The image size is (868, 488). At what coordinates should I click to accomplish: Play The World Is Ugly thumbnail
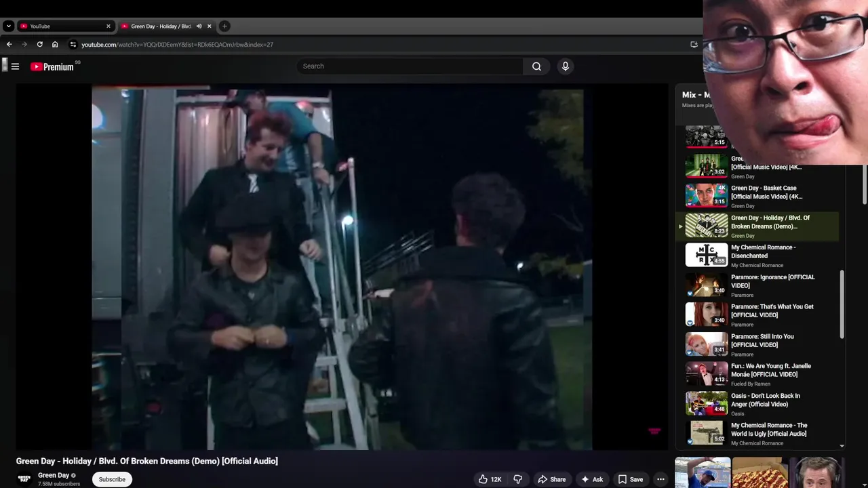(707, 433)
